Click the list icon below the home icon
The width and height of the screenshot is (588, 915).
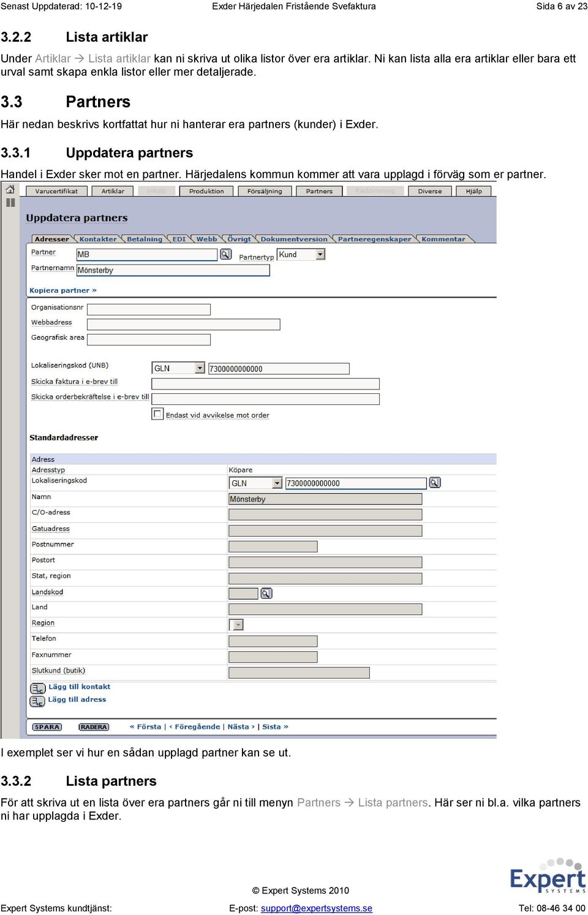tap(10, 202)
